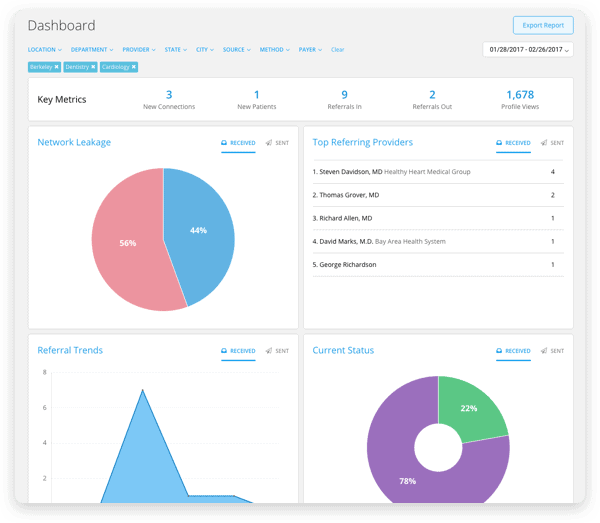Screen dimensions: 600x523
Task: Open George Richardson provider row
Action: click(438, 265)
